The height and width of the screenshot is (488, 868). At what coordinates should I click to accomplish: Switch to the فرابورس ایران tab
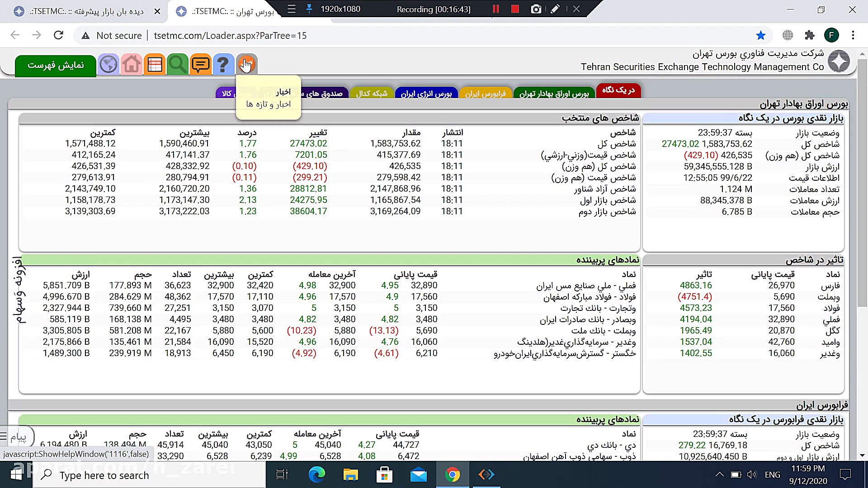[x=485, y=94]
